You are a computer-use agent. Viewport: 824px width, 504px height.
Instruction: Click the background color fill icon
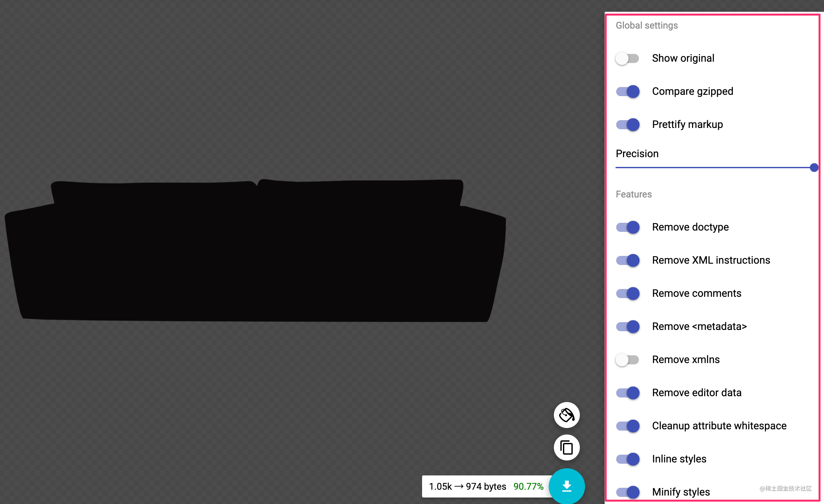pyautogui.click(x=567, y=415)
